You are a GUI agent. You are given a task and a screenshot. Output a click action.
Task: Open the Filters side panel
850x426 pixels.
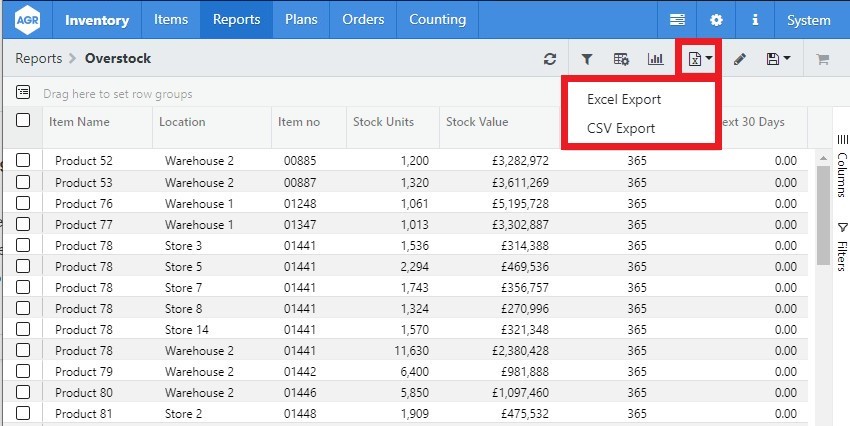[x=842, y=246]
